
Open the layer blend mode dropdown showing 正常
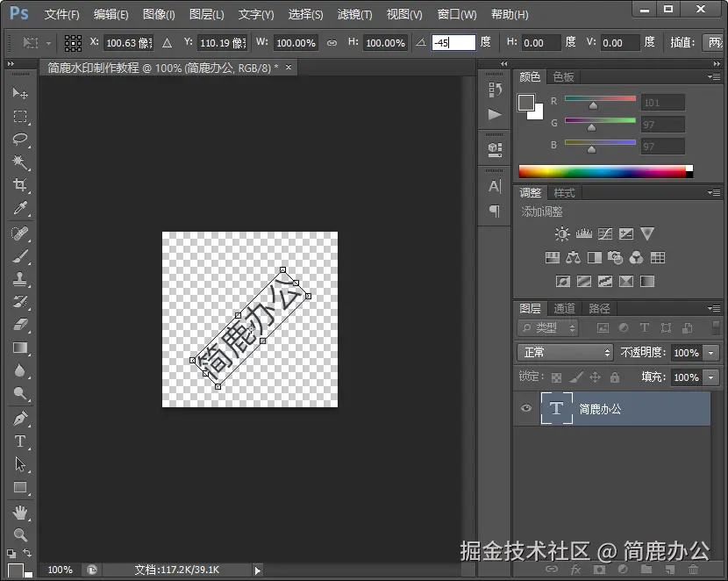[564, 352]
